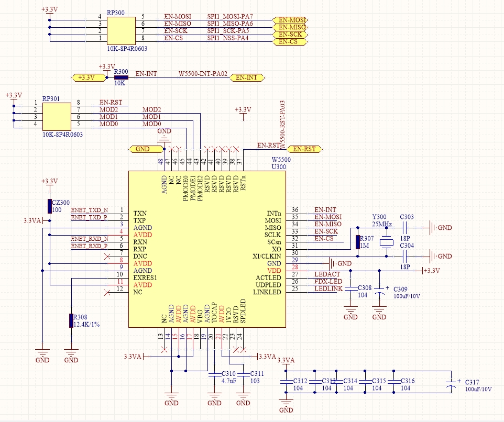
Task: Click the EN-MISO yellow port symbol
Action: pos(290,27)
